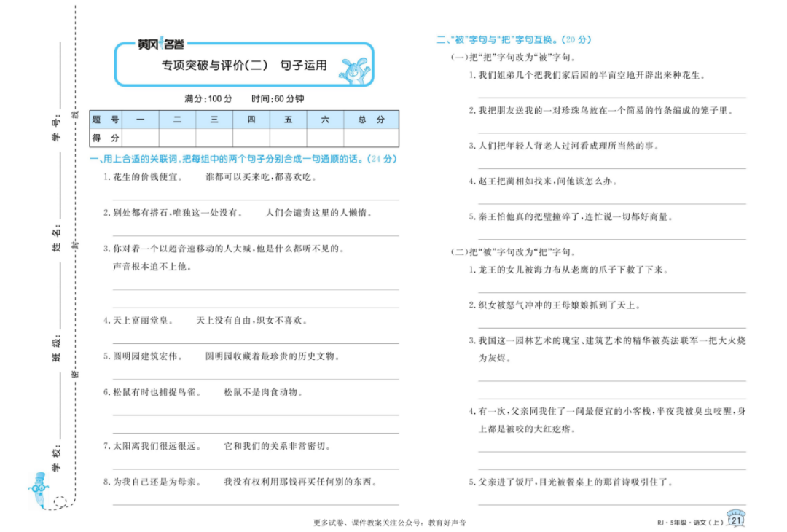Select the sentence 人们会谴责这里的人懒惰
The width and height of the screenshot is (787, 532).
[319, 213]
